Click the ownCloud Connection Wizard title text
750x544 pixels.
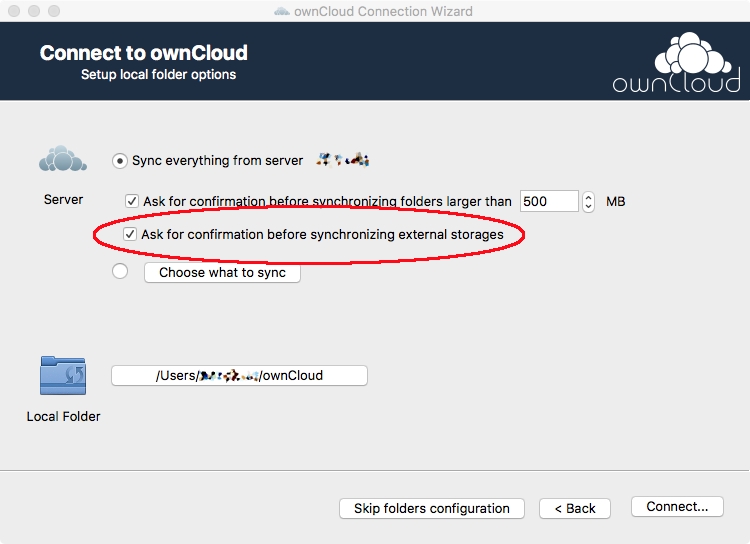383,11
